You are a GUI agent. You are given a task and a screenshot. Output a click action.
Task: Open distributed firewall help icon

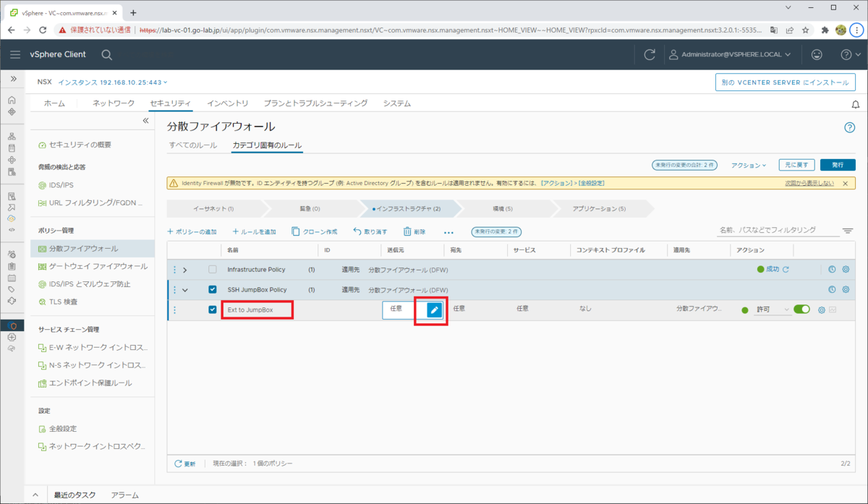(x=850, y=127)
